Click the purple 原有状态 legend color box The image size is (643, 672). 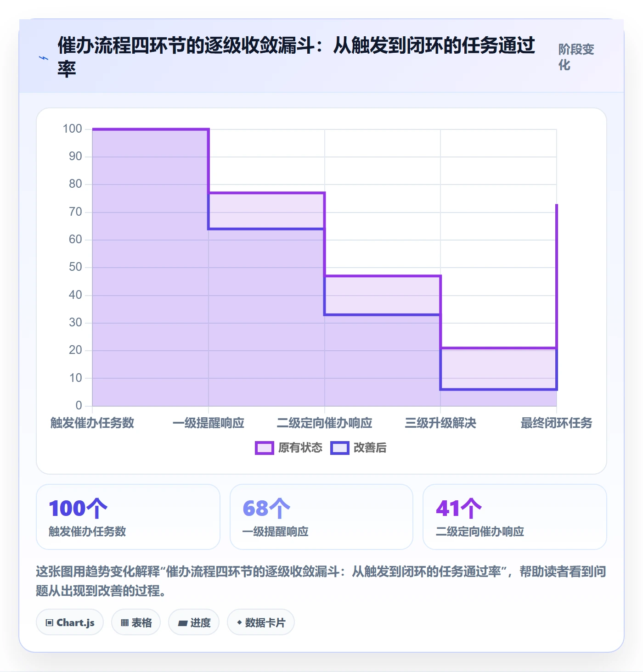click(265, 448)
